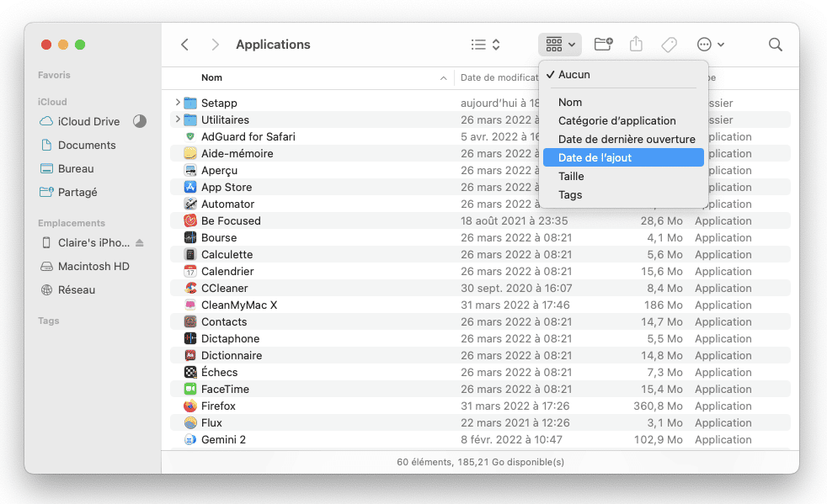Image resolution: width=827 pixels, height=504 pixels.
Task: Open the search magnifier icon
Action: coord(776,45)
